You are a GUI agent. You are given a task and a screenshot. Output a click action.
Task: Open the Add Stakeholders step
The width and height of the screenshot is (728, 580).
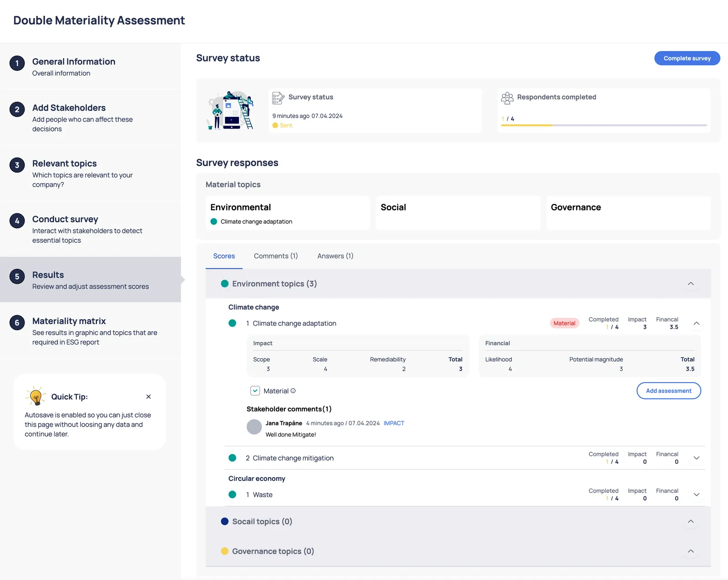coord(91,118)
